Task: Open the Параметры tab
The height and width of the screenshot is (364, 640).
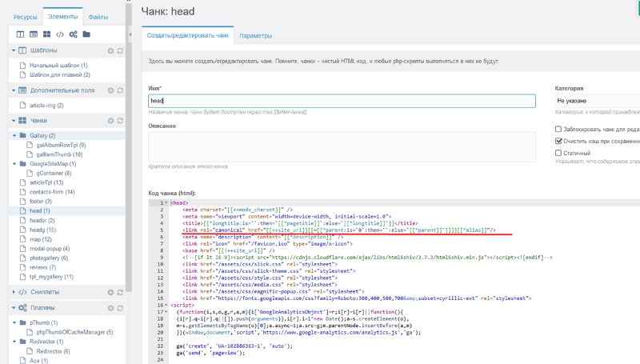Action: (255, 35)
